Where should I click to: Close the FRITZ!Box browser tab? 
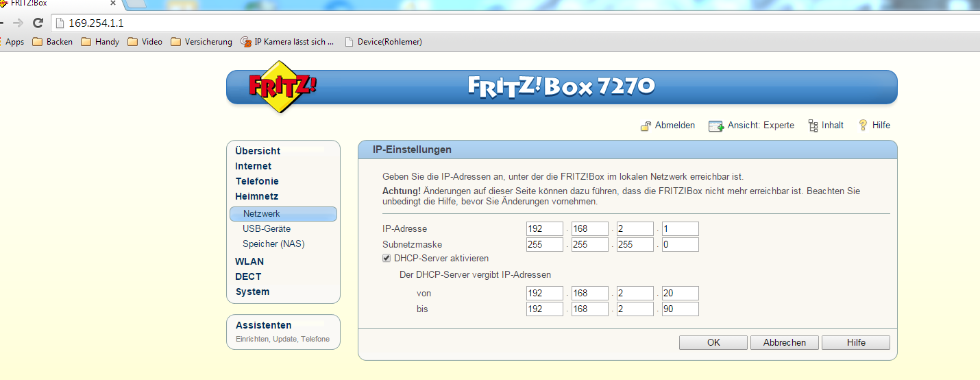pyautogui.click(x=114, y=3)
